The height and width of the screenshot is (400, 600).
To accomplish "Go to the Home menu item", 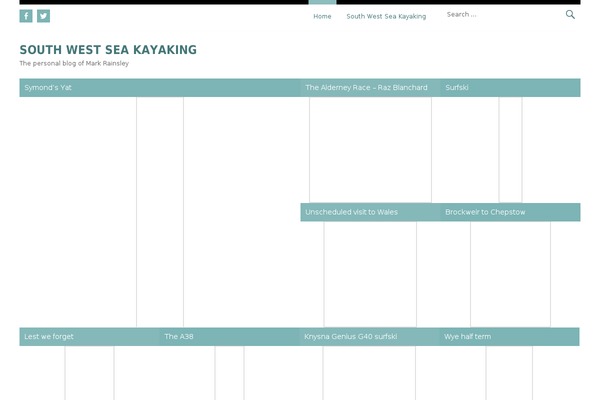I will [x=322, y=16].
